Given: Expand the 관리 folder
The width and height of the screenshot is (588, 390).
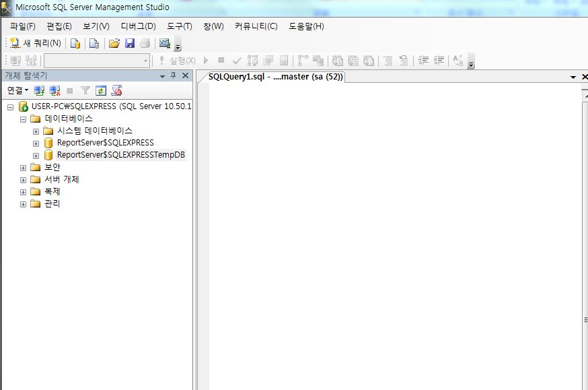Looking at the screenshot, I should click(24, 204).
